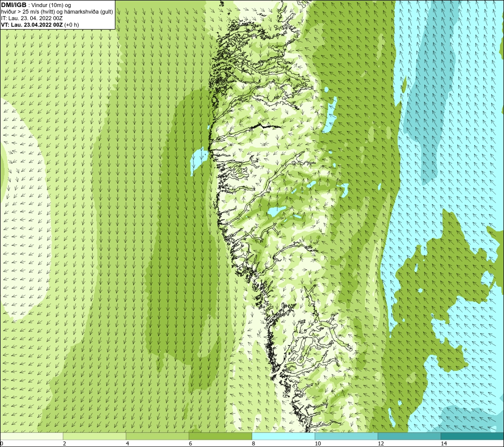The height and width of the screenshot is (447, 504).
Task: Select the 0–2 m/s palest color band
Action: (x=31, y=436)
